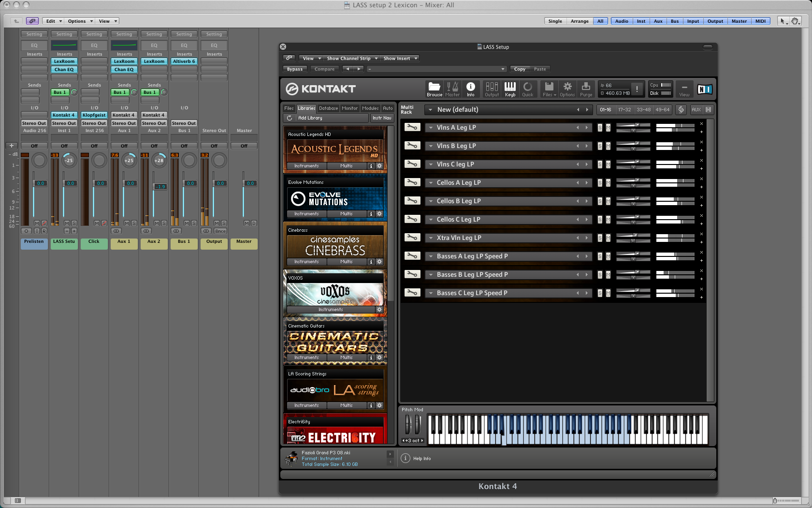Click the Acoustic Legends HD settings gear
Screen dimensions: 812x508
click(379, 166)
